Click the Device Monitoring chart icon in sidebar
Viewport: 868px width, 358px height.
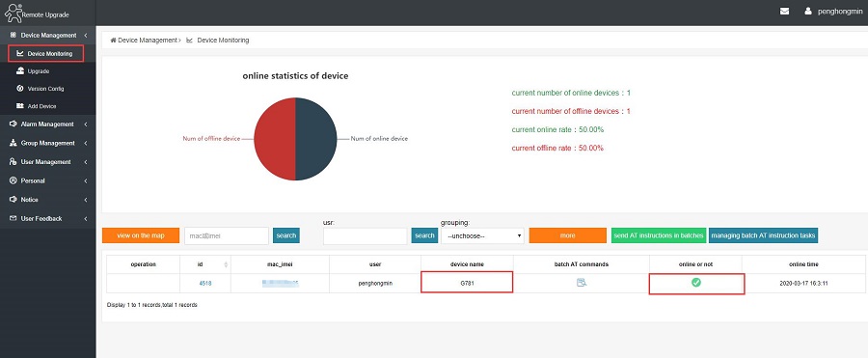pos(20,54)
